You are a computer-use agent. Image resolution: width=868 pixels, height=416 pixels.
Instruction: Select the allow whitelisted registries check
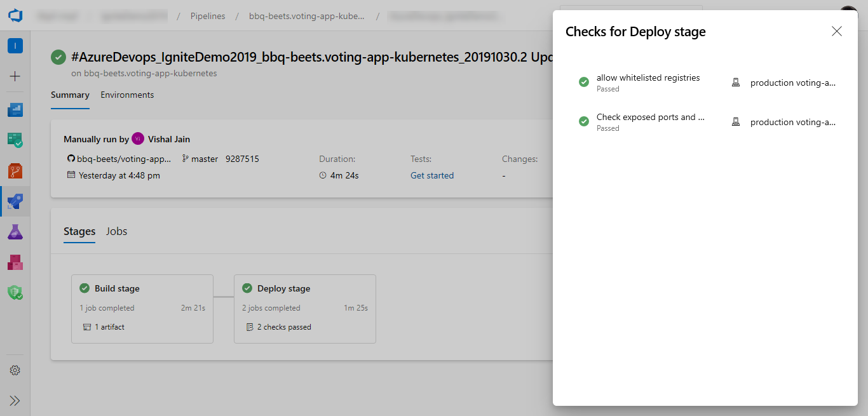(x=648, y=78)
